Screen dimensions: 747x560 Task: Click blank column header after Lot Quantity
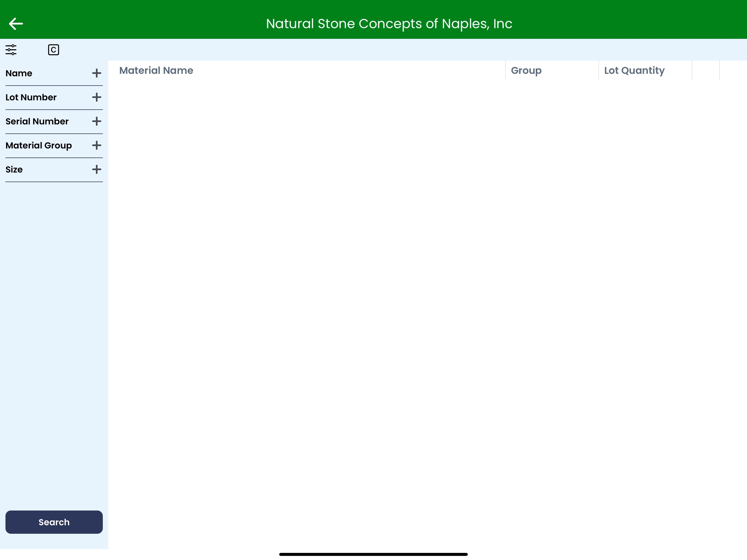[x=705, y=71]
